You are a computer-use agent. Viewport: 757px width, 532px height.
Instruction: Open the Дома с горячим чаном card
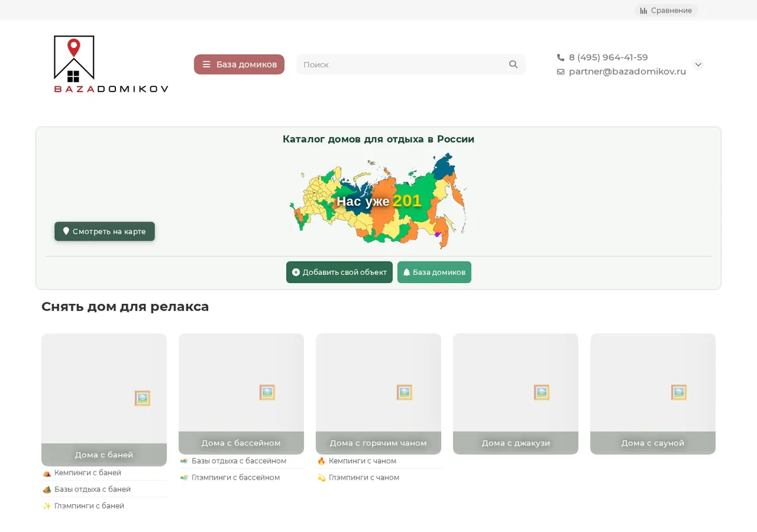pos(378,394)
